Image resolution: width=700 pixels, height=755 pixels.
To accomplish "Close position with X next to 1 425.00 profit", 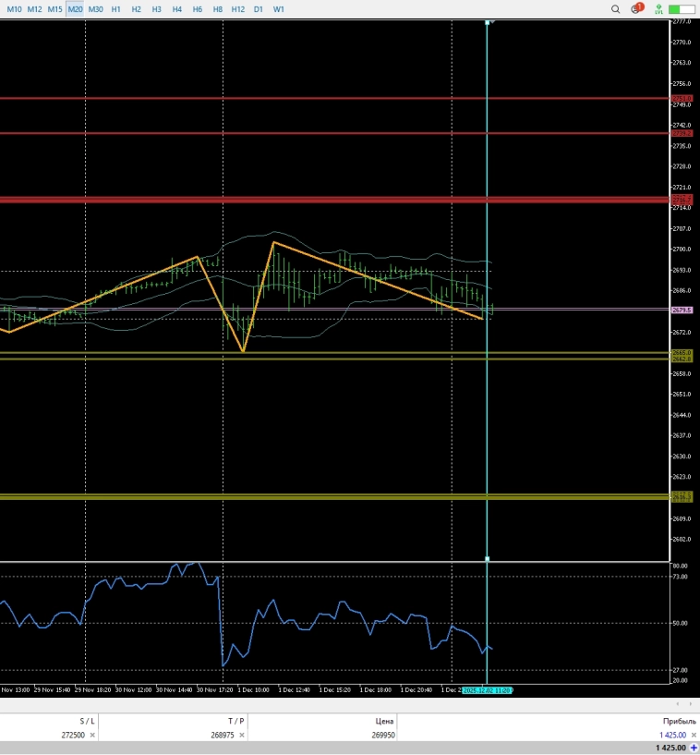I will pyautogui.click(x=694, y=736).
